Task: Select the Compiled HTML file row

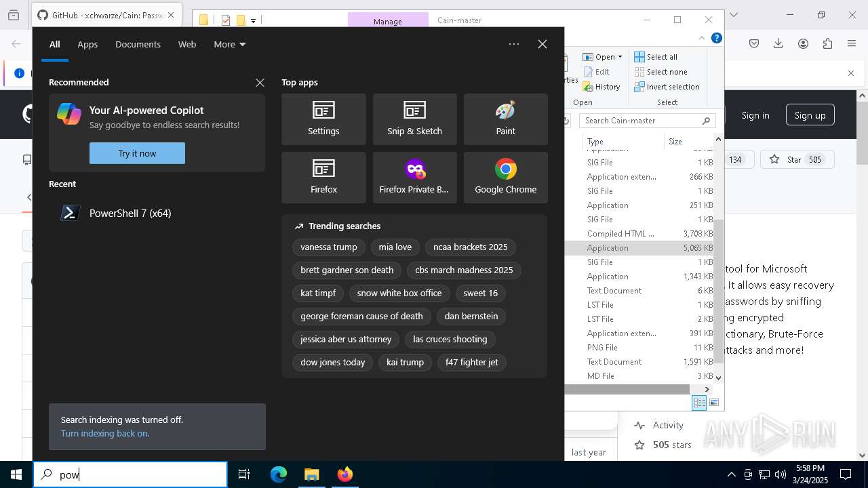Action: click(639, 234)
